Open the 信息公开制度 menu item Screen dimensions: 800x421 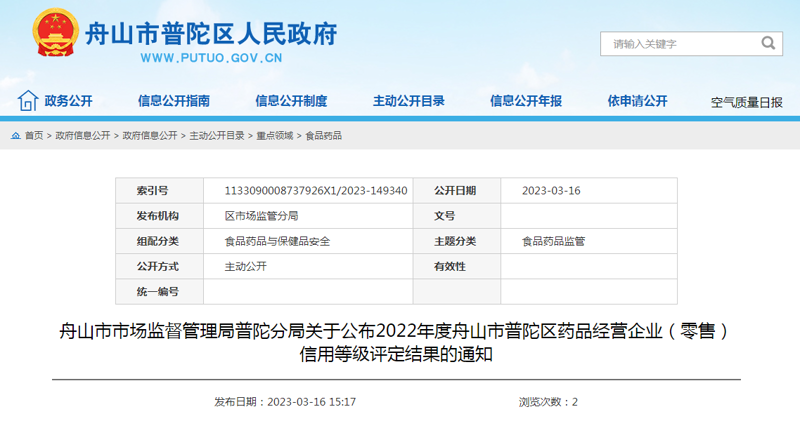click(291, 101)
